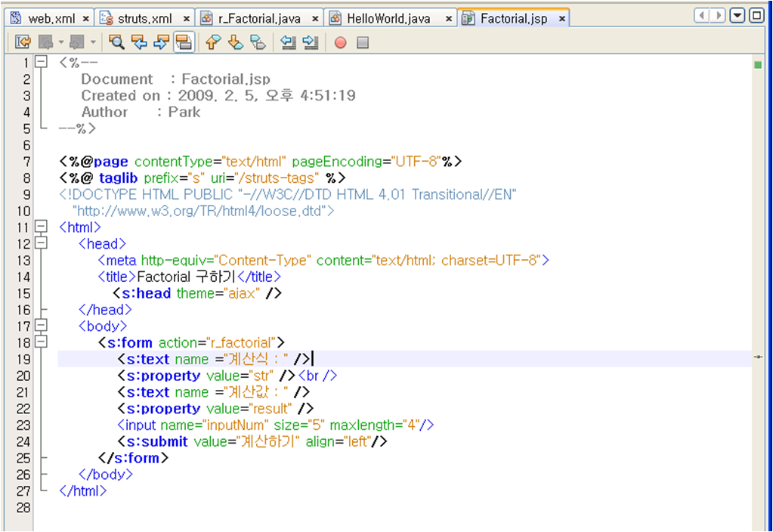Shift the current line left
773x532 pixels.
click(288, 42)
